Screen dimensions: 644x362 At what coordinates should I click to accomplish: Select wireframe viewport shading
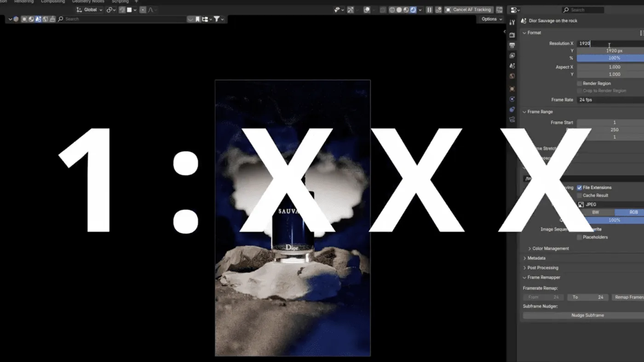tap(392, 10)
